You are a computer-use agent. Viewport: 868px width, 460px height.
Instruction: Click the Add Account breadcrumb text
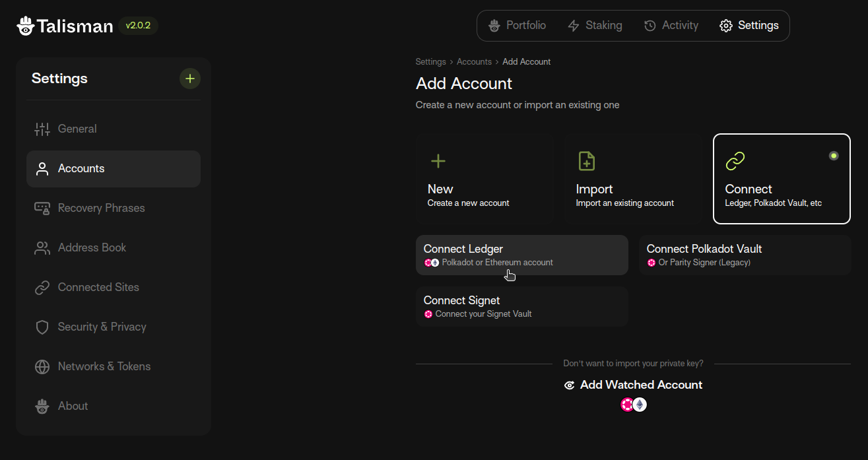click(527, 62)
